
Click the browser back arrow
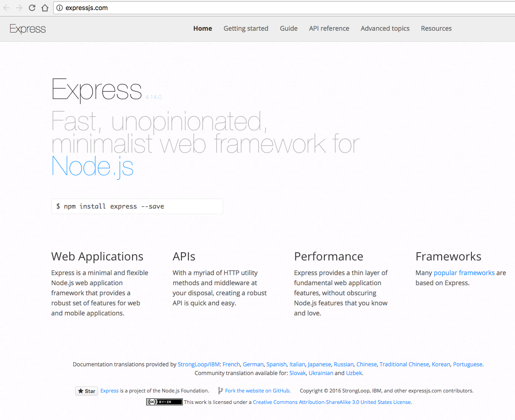tap(6, 8)
